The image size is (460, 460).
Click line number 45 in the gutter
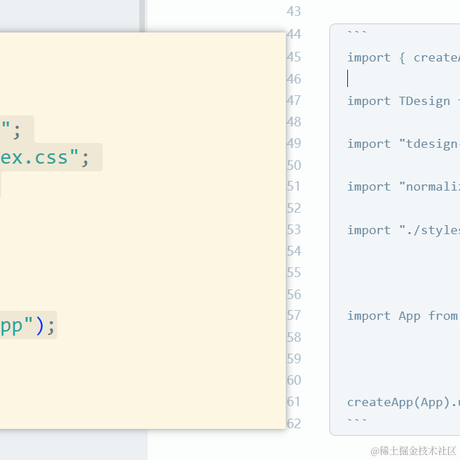[x=294, y=57]
